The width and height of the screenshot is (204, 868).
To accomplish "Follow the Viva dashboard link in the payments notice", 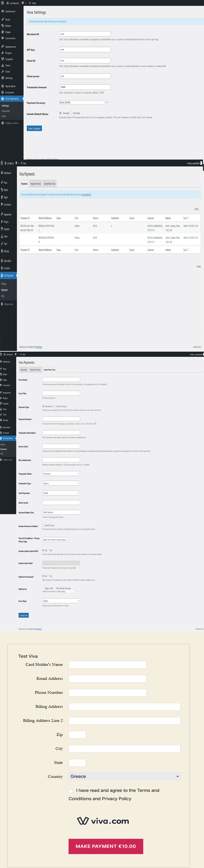I will [x=86, y=195].
